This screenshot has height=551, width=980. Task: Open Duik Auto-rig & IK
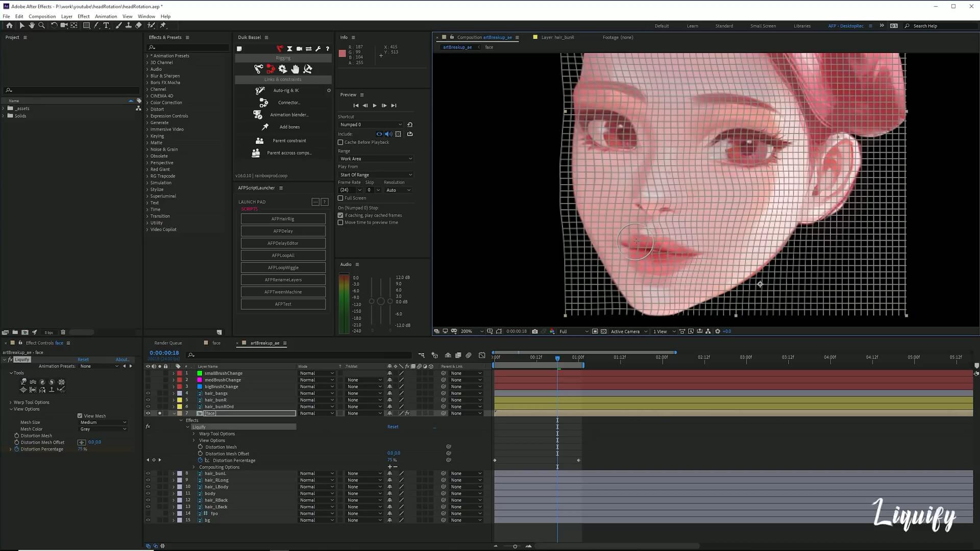pyautogui.click(x=286, y=90)
